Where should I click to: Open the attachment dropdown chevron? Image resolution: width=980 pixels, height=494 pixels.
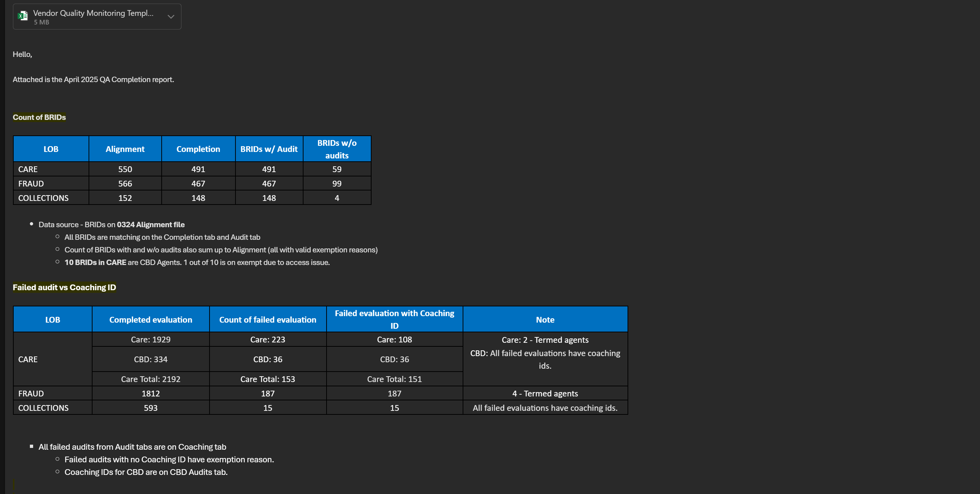pos(171,17)
